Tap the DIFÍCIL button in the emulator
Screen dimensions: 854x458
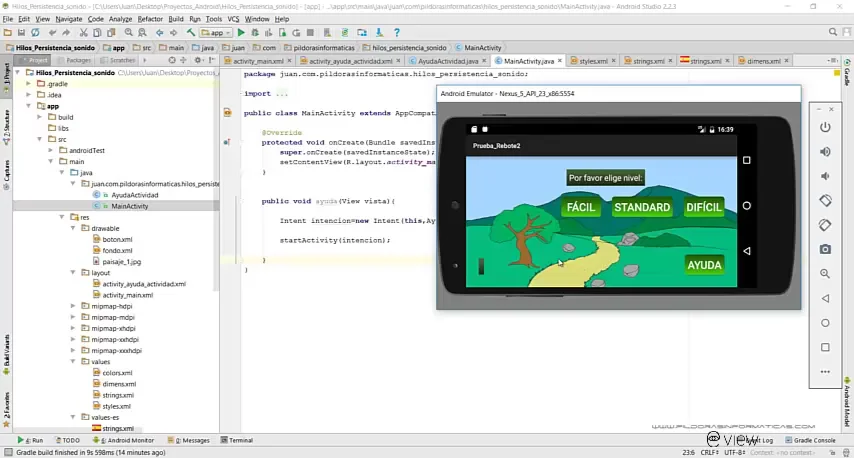[x=704, y=207]
